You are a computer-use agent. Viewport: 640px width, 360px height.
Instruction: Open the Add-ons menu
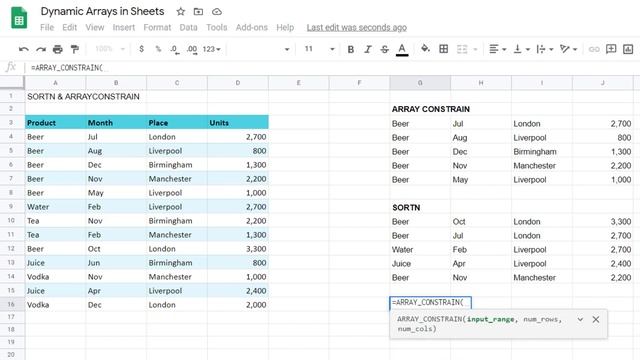point(251,27)
